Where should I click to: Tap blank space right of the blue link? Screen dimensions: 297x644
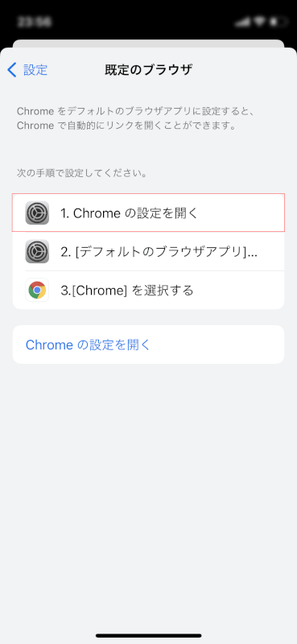tap(217, 345)
